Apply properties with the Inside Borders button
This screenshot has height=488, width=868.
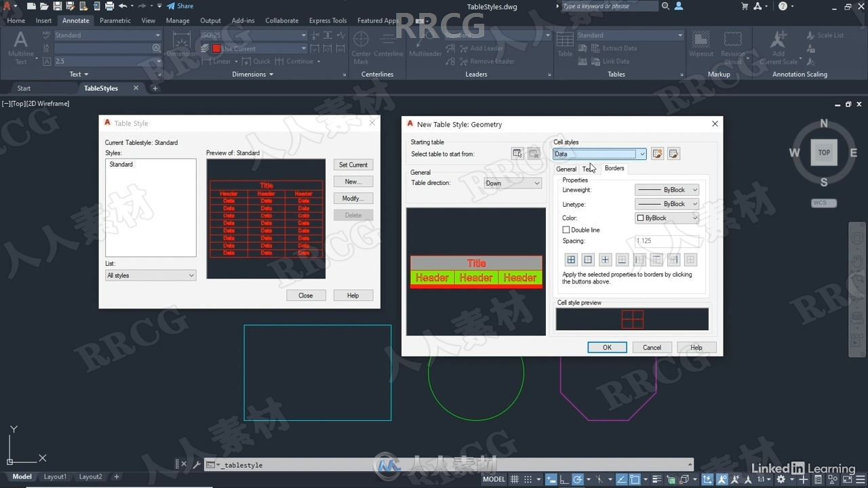pyautogui.click(x=605, y=260)
